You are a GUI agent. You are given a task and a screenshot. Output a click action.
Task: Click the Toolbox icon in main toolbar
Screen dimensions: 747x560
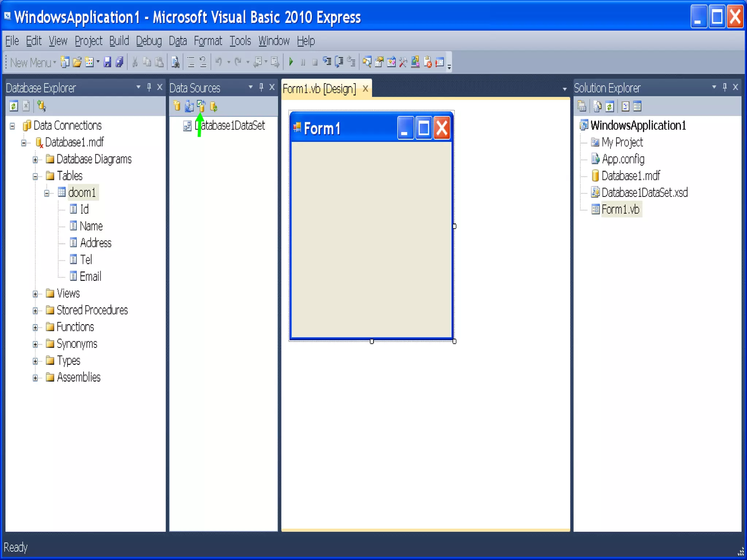click(403, 62)
